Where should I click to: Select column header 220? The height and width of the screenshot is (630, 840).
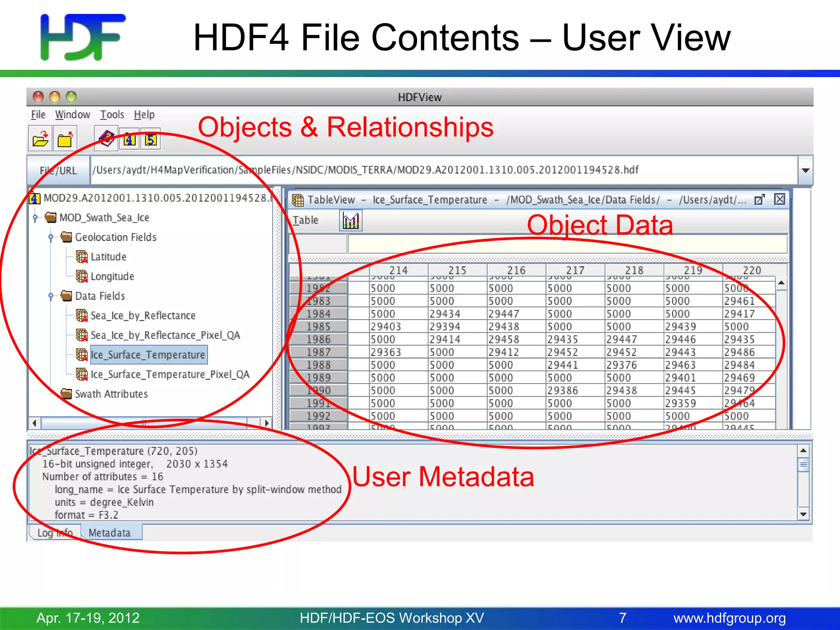(x=752, y=270)
